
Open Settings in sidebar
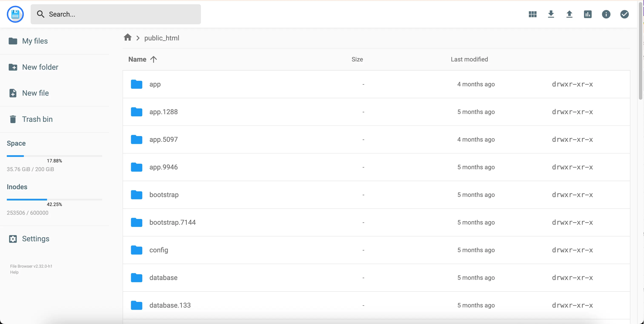pos(36,239)
